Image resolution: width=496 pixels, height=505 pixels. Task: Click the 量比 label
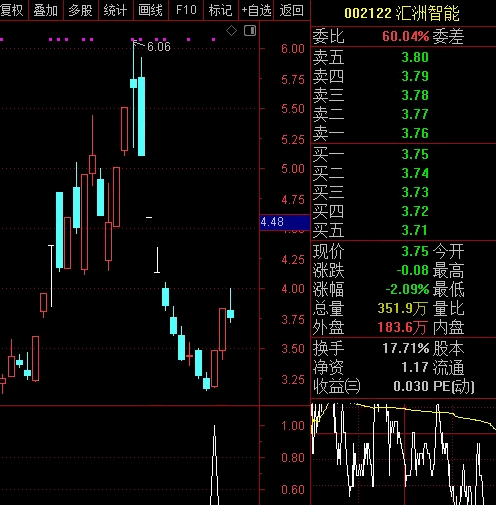[448, 308]
